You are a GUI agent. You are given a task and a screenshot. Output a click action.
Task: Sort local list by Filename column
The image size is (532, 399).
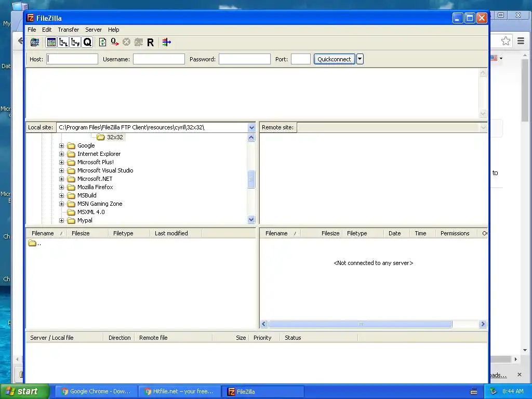[x=46, y=233]
